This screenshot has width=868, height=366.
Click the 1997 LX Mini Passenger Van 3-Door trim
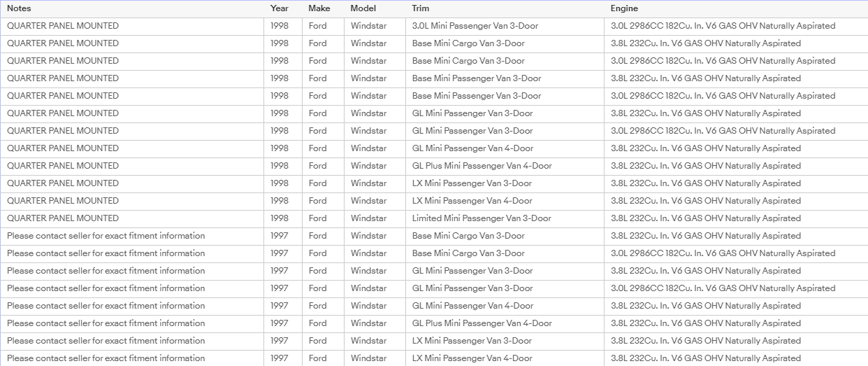[x=472, y=341]
